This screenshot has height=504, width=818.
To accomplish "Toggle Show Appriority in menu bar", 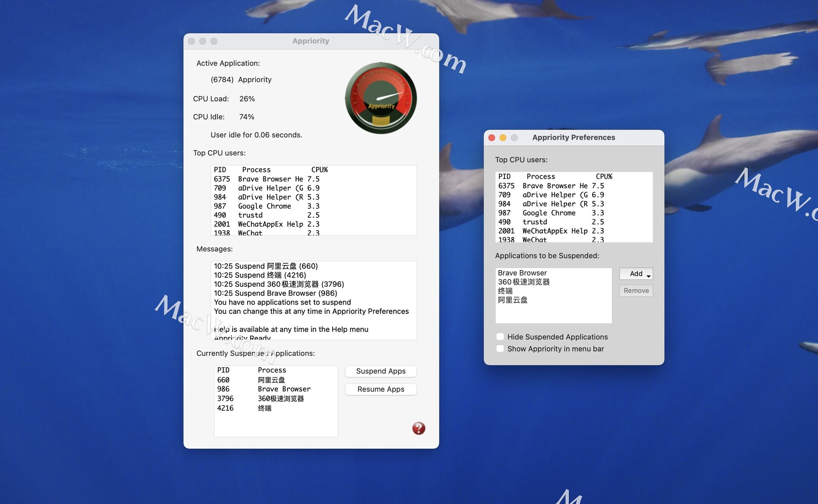I will coord(500,348).
